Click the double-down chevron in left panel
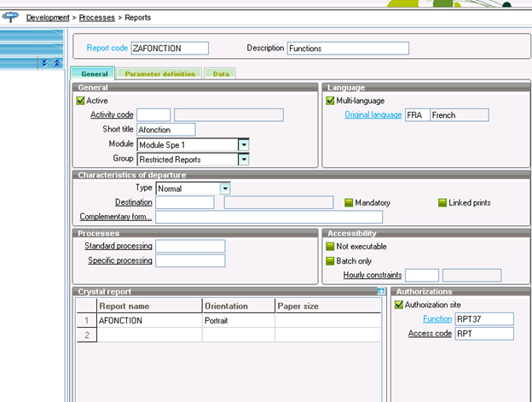 click(x=45, y=63)
